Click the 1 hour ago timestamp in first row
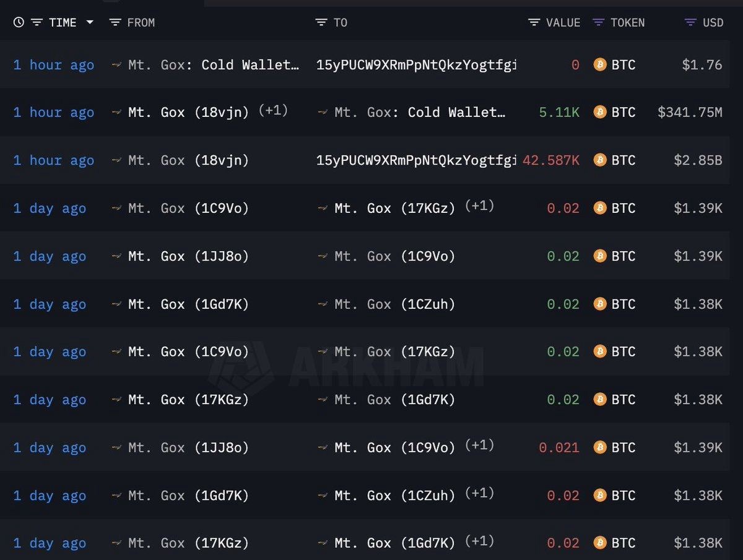The image size is (743, 560). tap(54, 65)
